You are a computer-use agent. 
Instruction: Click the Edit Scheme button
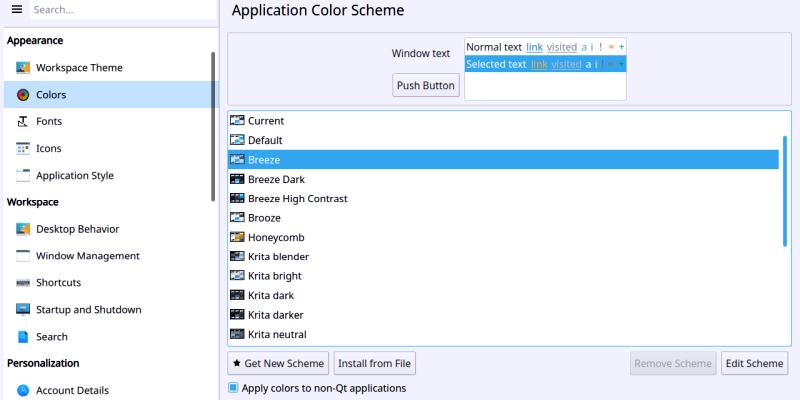click(754, 363)
